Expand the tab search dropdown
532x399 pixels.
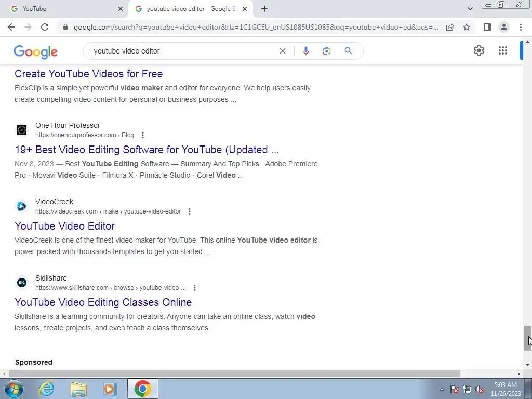click(x=470, y=9)
